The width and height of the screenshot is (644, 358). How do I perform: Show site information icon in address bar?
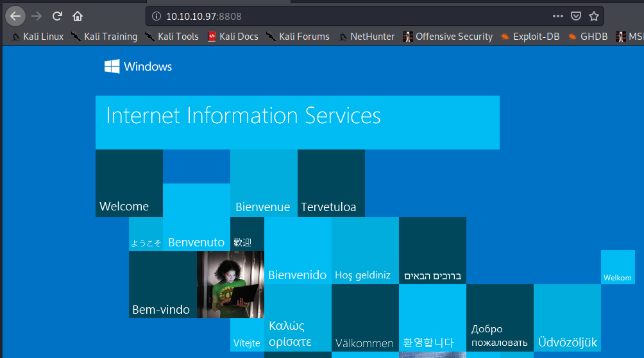click(156, 17)
